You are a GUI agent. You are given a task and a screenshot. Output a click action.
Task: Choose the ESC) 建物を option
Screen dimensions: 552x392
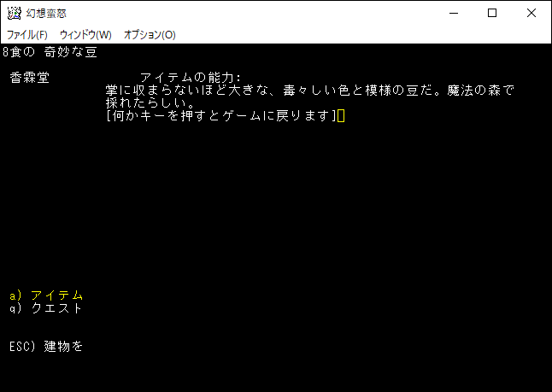point(46,347)
